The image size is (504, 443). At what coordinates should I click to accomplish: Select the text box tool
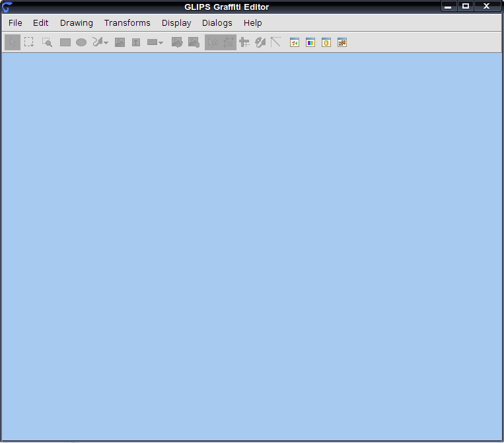(x=136, y=42)
